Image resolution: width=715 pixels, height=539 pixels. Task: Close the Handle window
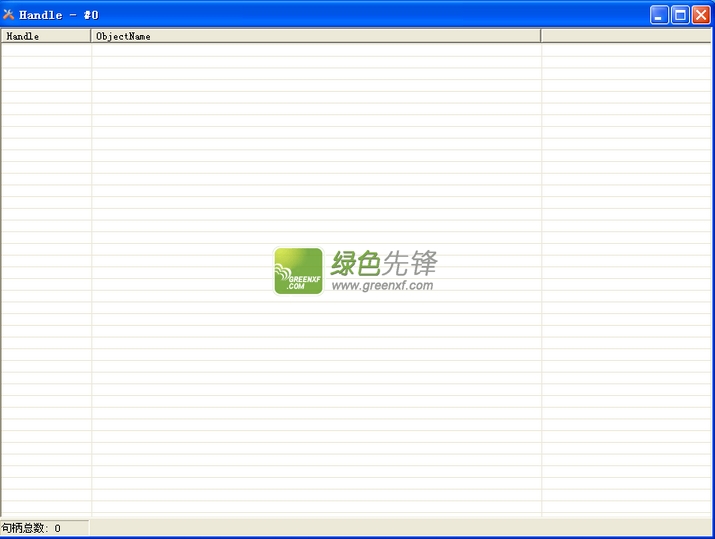(701, 14)
